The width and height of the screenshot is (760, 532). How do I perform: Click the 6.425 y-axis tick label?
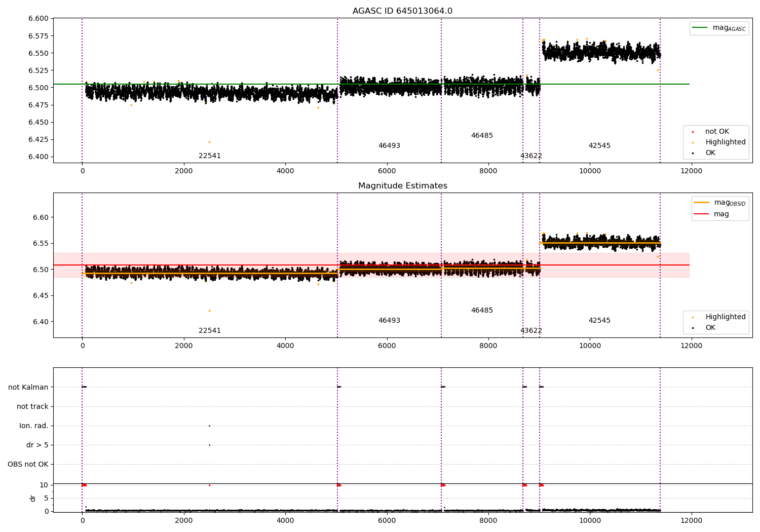[39, 139]
